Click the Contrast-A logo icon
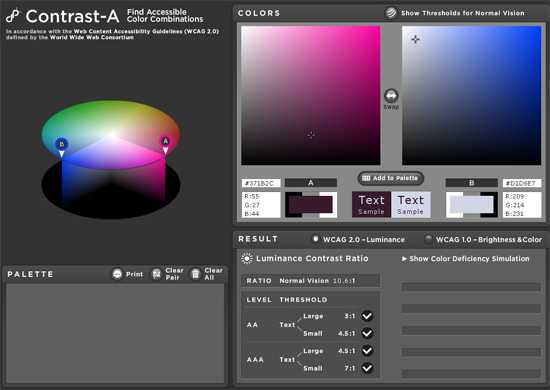550x390 pixels. coord(14,16)
